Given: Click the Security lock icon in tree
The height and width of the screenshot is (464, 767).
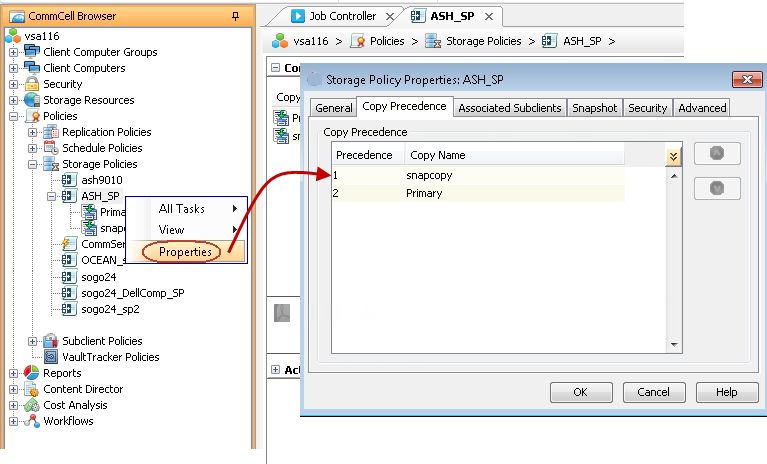Looking at the screenshot, I should click(33, 84).
